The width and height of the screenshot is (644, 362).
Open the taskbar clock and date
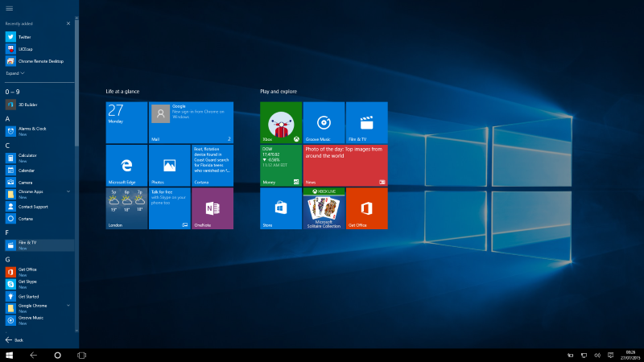click(630, 356)
